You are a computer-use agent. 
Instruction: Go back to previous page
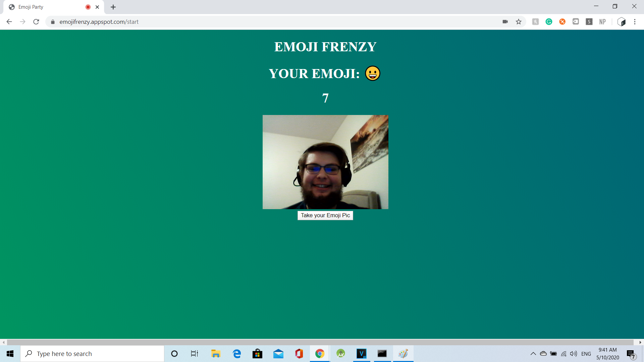coord(9,22)
